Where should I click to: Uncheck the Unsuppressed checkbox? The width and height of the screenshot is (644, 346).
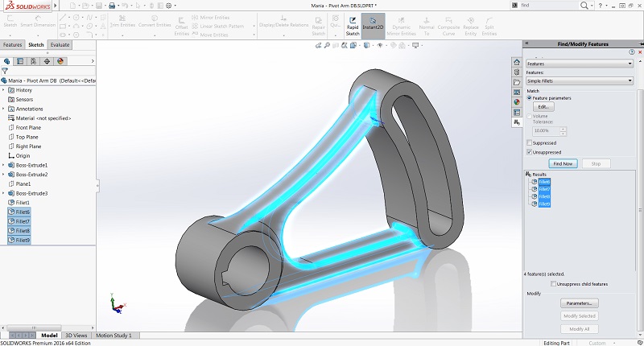coord(529,151)
